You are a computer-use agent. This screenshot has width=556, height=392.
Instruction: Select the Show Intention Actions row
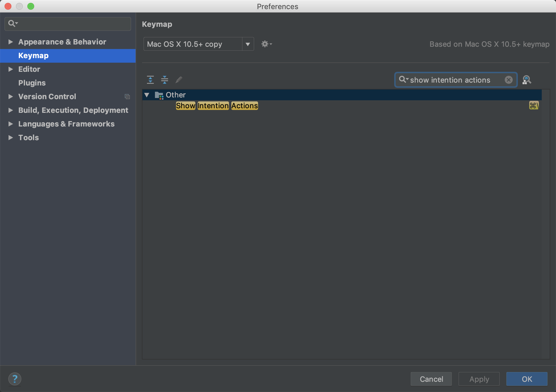point(342,106)
